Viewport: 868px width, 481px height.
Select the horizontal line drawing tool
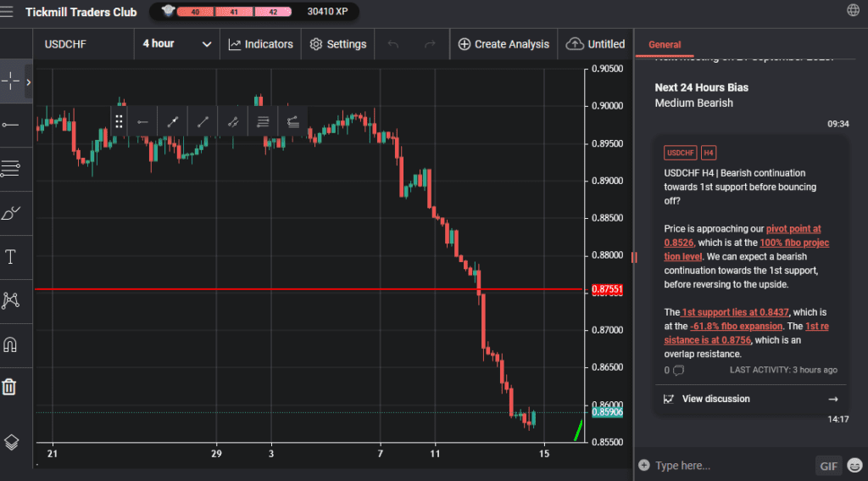pyautogui.click(x=11, y=125)
